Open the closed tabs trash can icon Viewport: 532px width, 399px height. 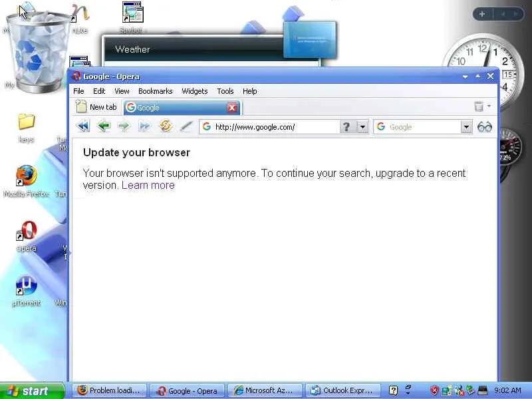point(479,106)
